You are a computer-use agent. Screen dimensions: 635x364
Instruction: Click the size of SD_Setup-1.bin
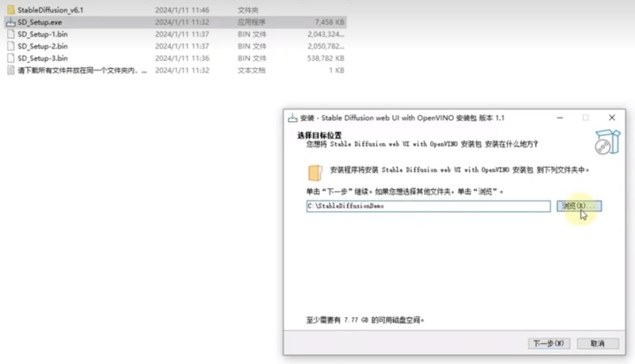(x=326, y=34)
